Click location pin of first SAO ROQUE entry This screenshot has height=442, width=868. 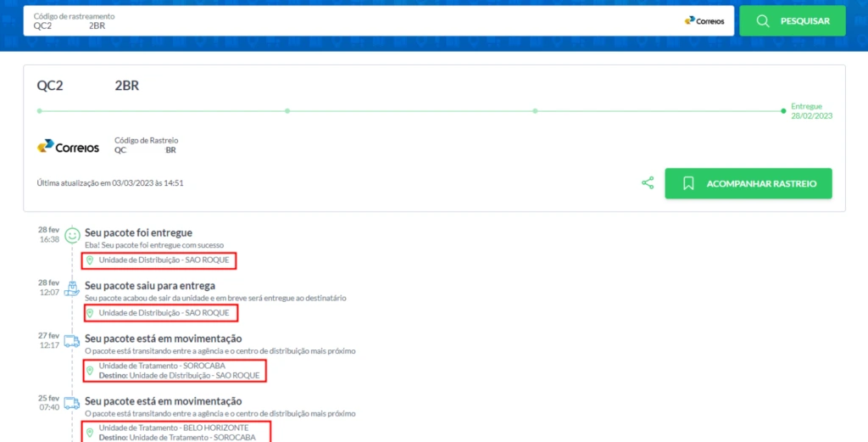point(90,260)
